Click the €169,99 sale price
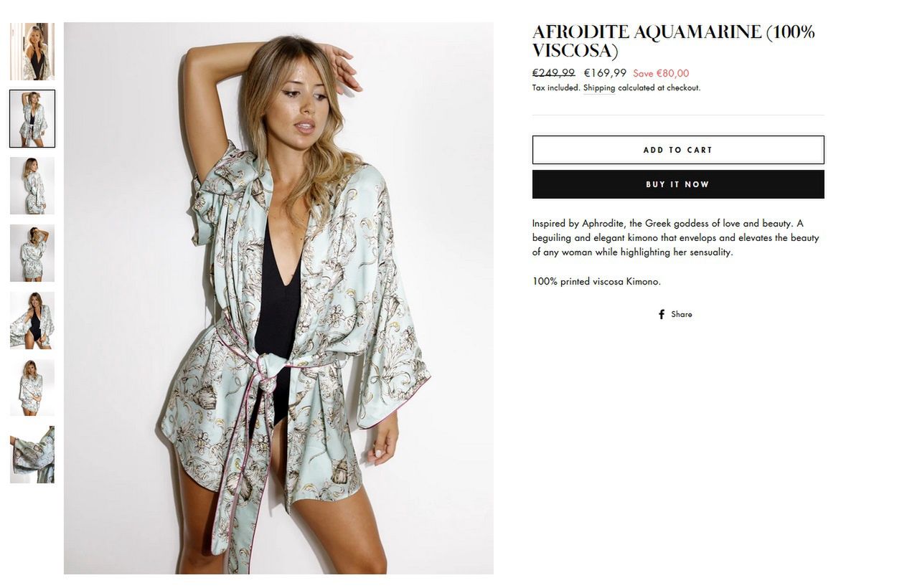 click(x=605, y=73)
